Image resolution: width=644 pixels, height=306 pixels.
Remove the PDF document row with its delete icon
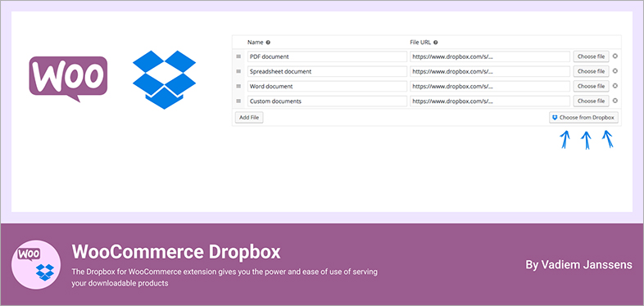pyautogui.click(x=615, y=56)
